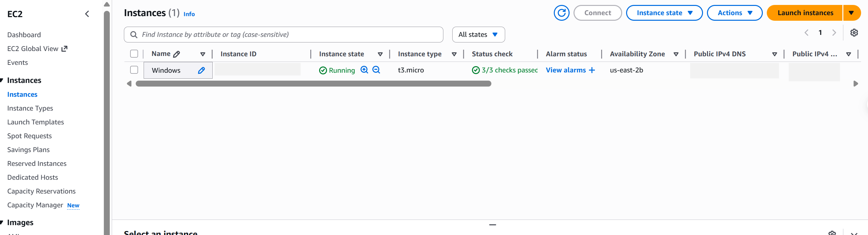868x235 pixels.
Task: Sort by Public IPv4 column arrow
Action: pos(849,54)
